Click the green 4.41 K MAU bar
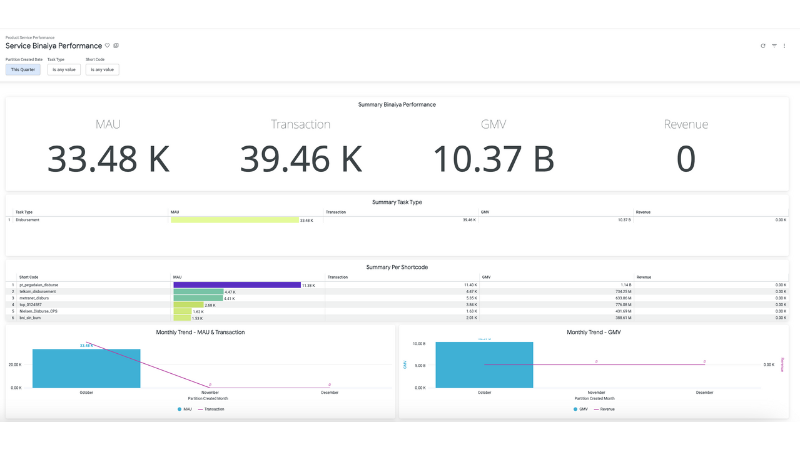The image size is (800, 450). (198, 298)
